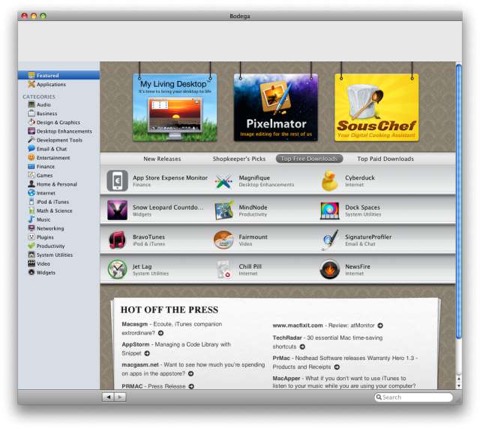The height and width of the screenshot is (429, 480).
Task: Switch to Shopkeeper's Picks tab
Action: click(239, 159)
